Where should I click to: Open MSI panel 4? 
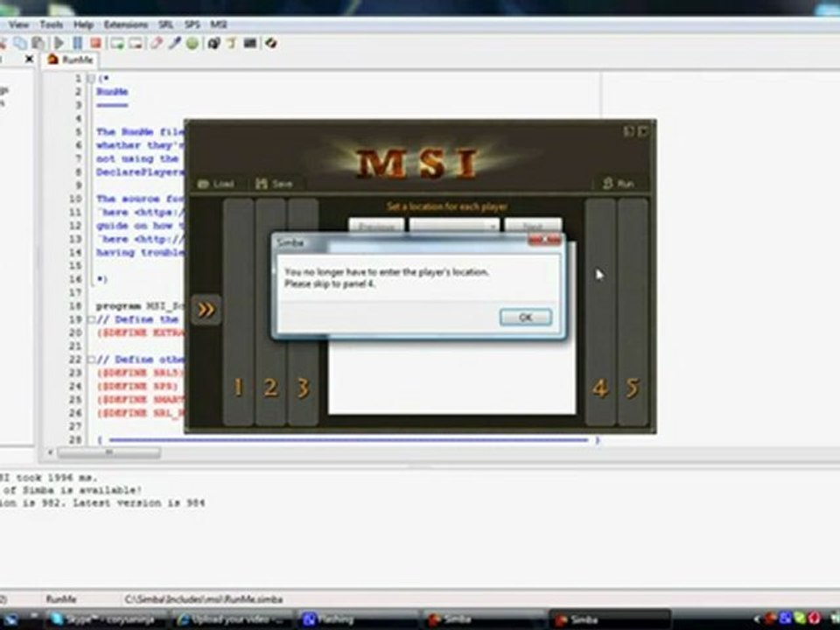600,311
